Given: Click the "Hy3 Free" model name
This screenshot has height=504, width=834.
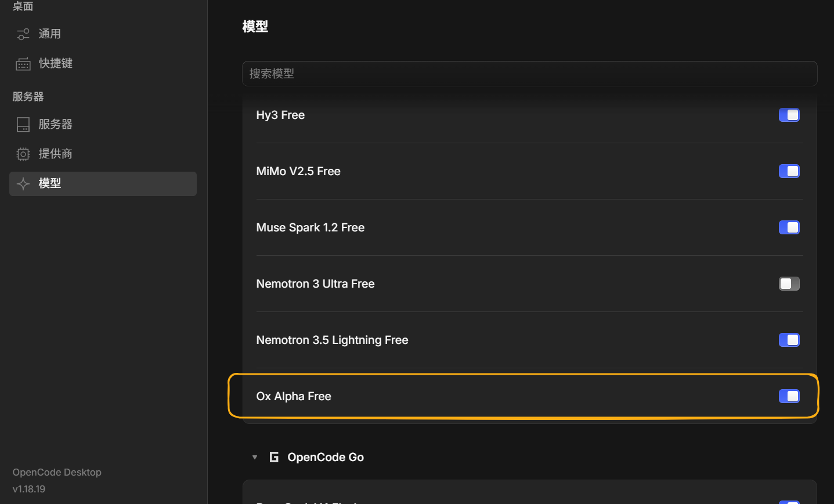Looking at the screenshot, I should [280, 115].
